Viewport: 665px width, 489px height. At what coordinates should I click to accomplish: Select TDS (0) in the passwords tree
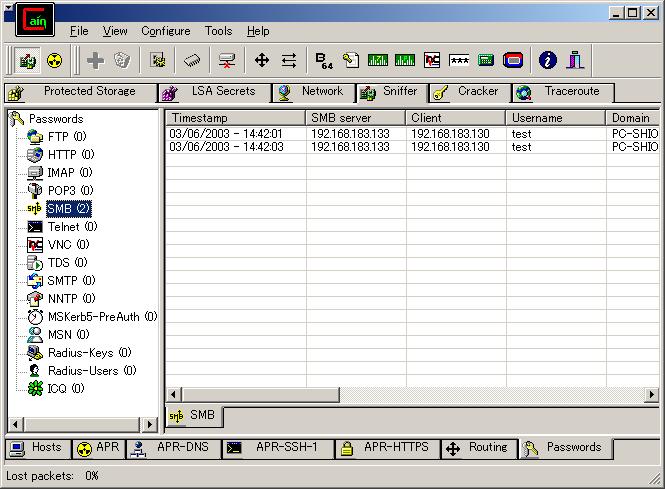click(x=67, y=263)
